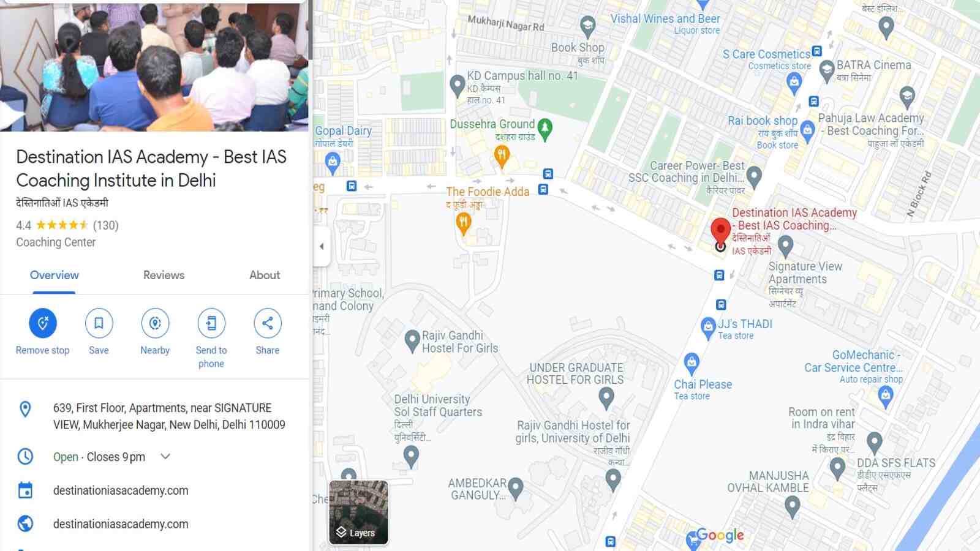Expand the opening hours dropdown
Image resolution: width=980 pixels, height=551 pixels.
coord(165,457)
